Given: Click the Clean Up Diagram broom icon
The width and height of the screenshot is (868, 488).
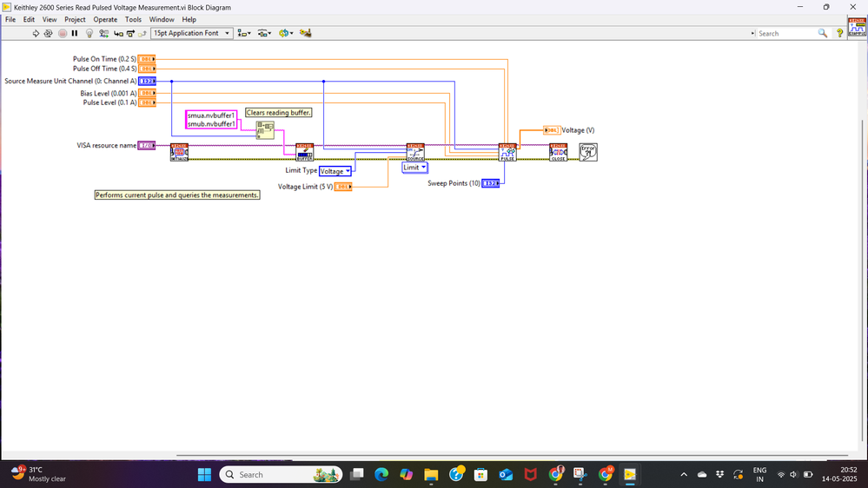Looking at the screenshot, I should click(306, 33).
